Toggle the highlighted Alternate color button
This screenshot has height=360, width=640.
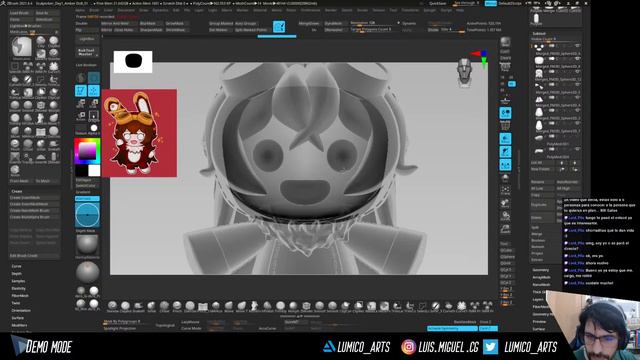(87, 198)
